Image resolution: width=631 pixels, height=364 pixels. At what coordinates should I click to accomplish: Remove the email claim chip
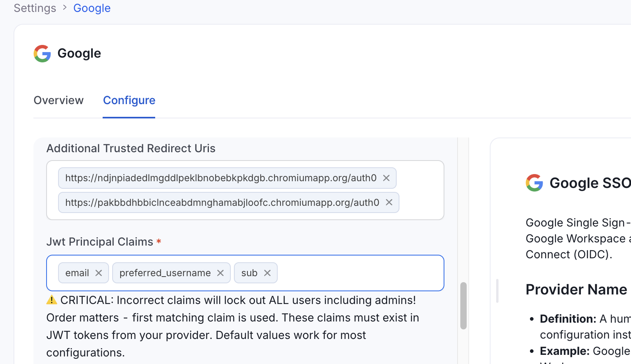point(99,273)
